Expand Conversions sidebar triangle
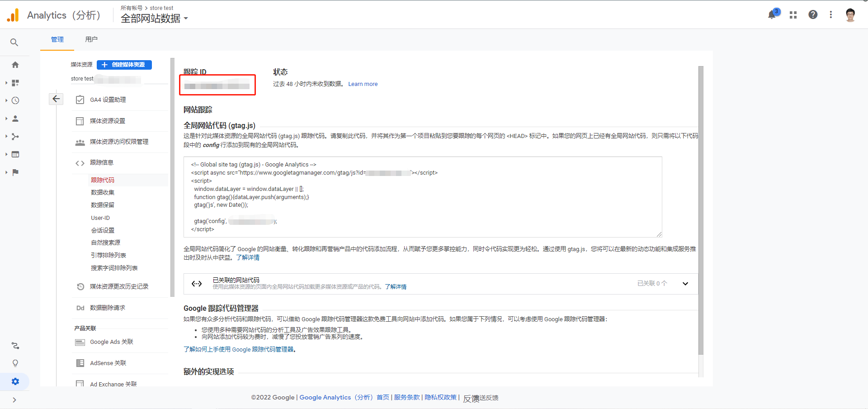 click(x=6, y=172)
